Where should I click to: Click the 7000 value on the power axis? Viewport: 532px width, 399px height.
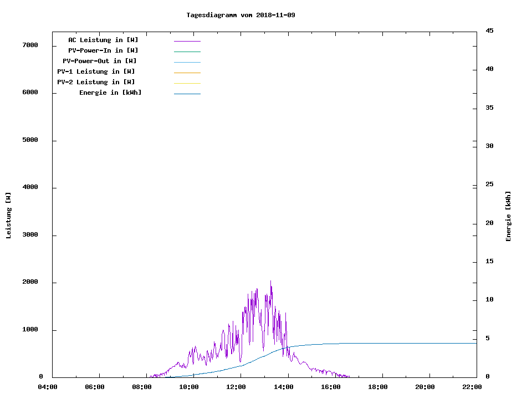pos(29,45)
